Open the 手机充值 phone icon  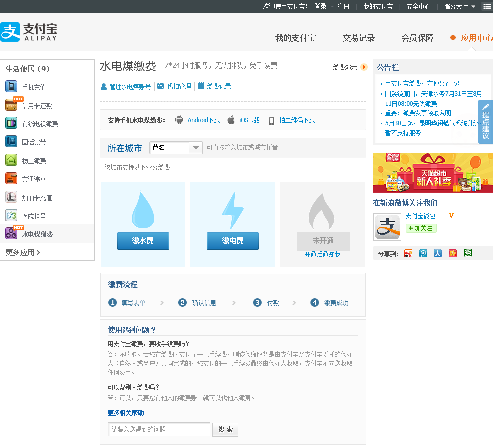pyautogui.click(x=11, y=86)
